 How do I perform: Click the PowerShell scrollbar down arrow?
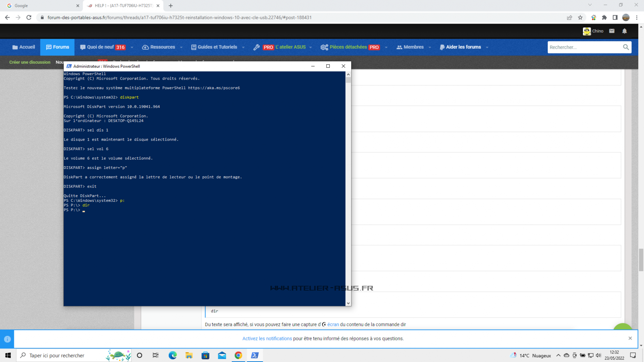coord(348,303)
